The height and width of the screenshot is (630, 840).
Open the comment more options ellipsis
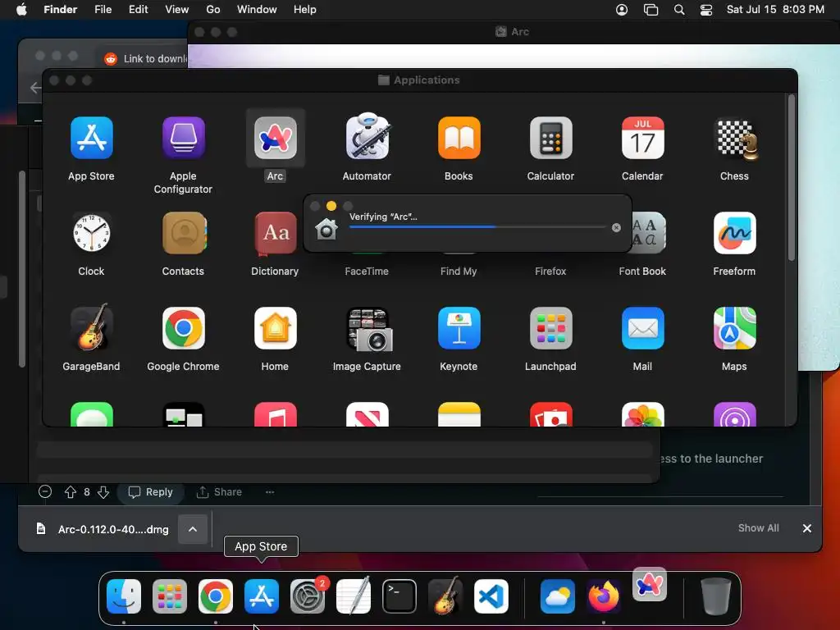(270, 492)
